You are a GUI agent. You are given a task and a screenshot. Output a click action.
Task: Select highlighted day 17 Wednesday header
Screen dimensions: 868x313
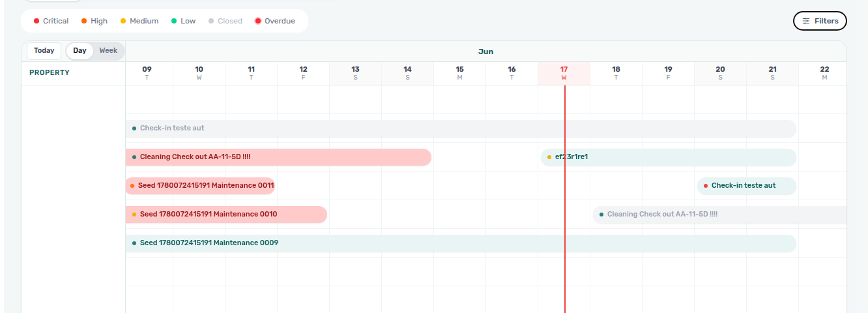point(564,73)
